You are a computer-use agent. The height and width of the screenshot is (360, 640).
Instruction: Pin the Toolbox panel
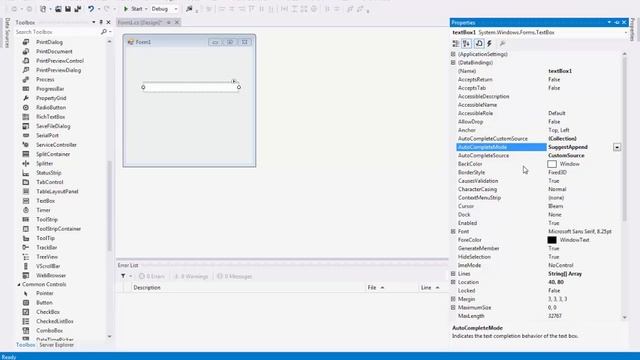pos(101,22)
